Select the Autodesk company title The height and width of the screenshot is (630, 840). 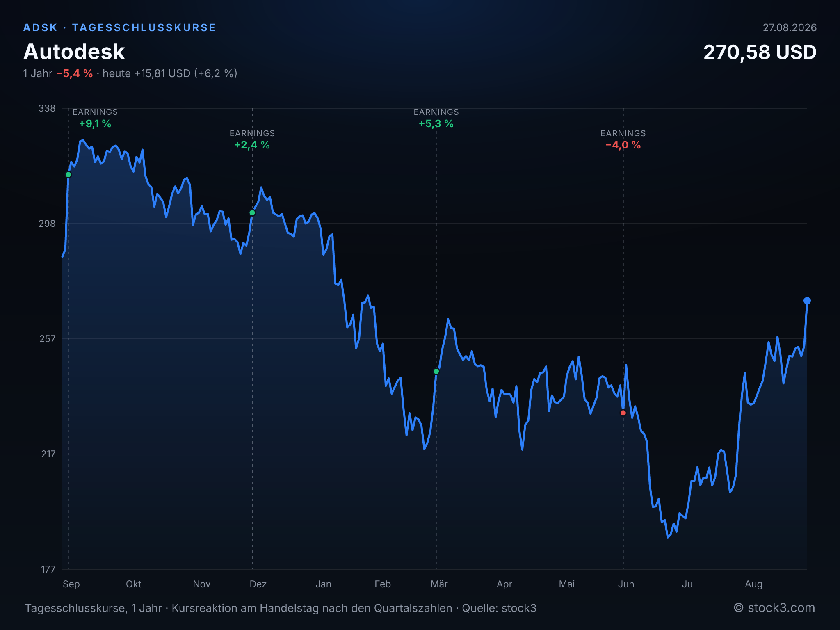[74, 52]
